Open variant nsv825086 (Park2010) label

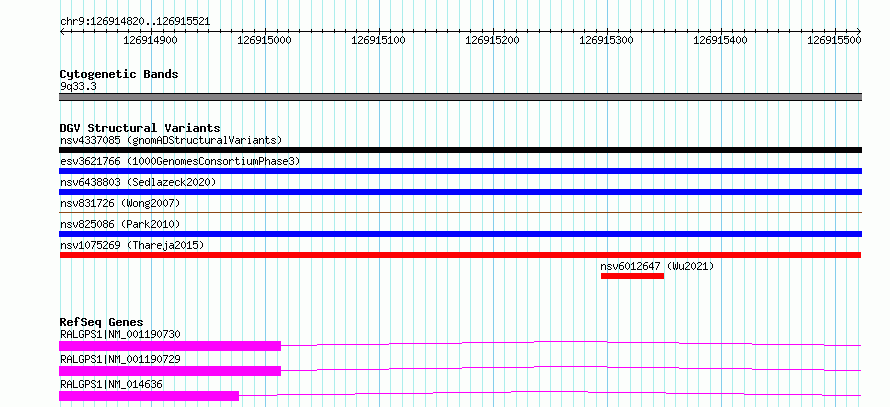pyautogui.click(x=120, y=224)
